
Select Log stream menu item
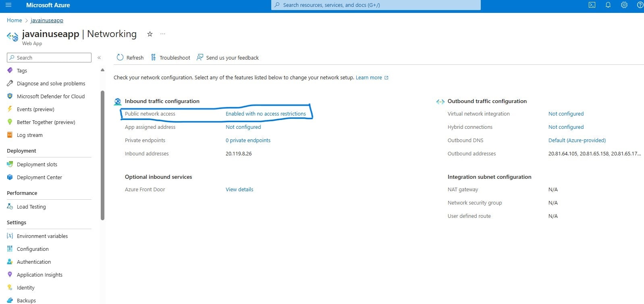tap(30, 135)
